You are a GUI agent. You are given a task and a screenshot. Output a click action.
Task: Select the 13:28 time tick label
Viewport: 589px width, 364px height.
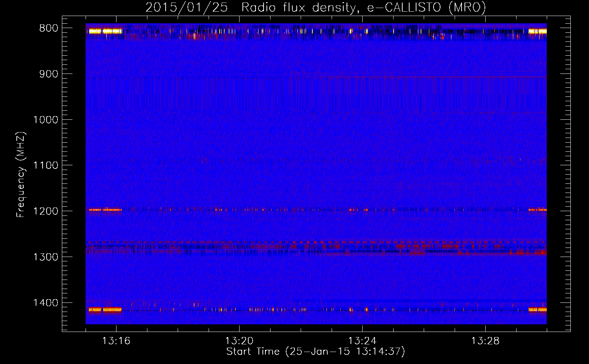click(x=485, y=341)
